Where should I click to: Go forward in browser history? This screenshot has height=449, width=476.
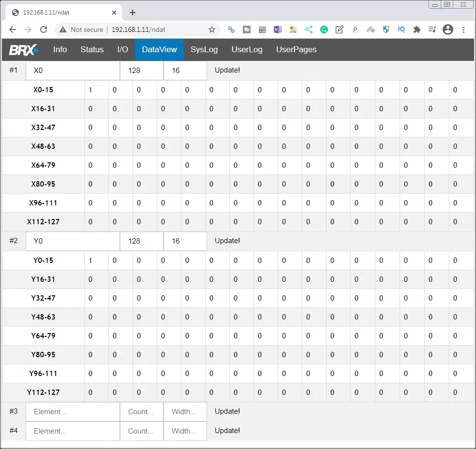point(28,29)
